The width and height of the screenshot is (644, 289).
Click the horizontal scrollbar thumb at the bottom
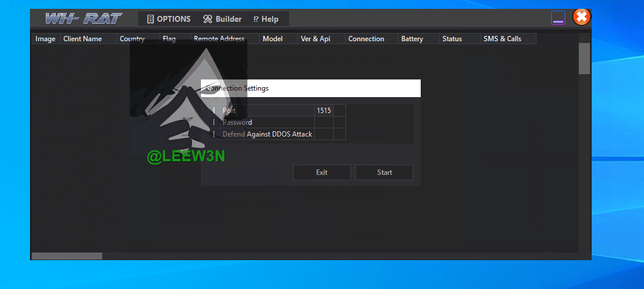click(66, 256)
